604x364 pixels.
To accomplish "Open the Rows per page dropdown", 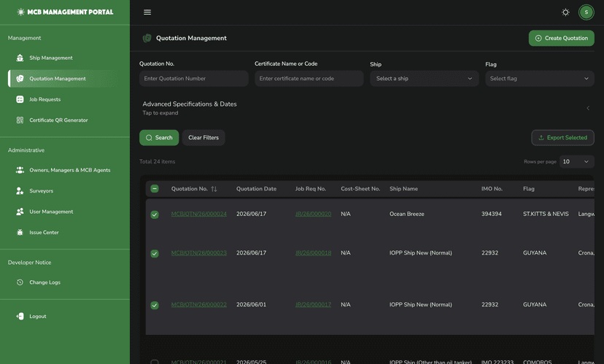I will (576, 162).
